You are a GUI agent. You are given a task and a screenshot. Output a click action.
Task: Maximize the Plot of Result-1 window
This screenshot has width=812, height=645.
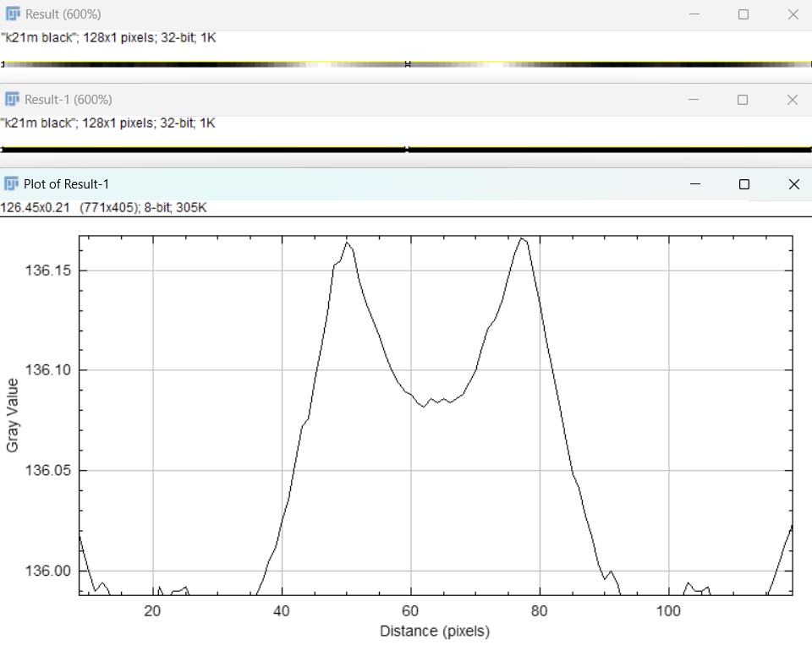744,183
